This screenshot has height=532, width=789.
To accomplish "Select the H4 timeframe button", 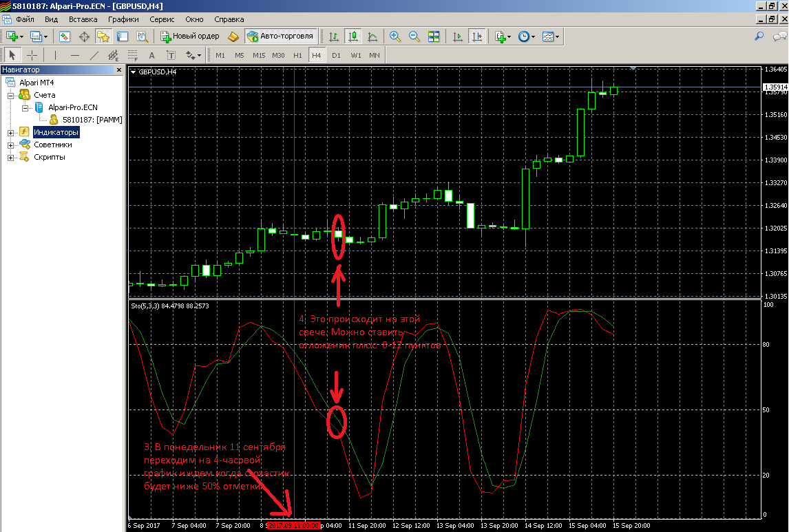I will click(317, 55).
